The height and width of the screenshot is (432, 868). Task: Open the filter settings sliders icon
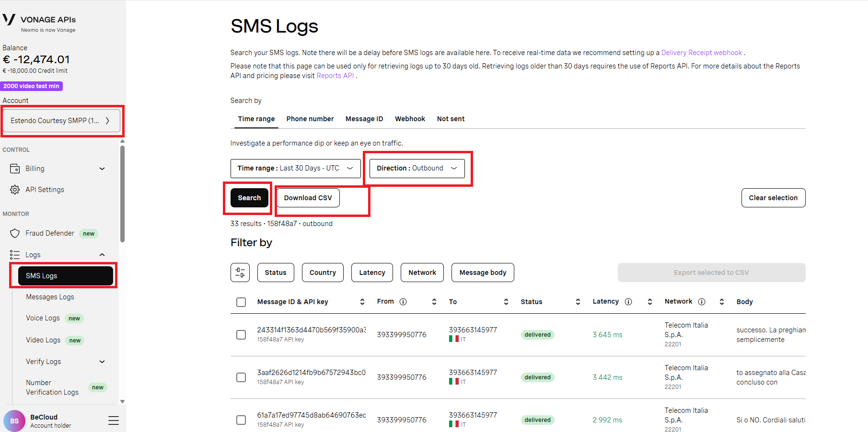pos(240,273)
